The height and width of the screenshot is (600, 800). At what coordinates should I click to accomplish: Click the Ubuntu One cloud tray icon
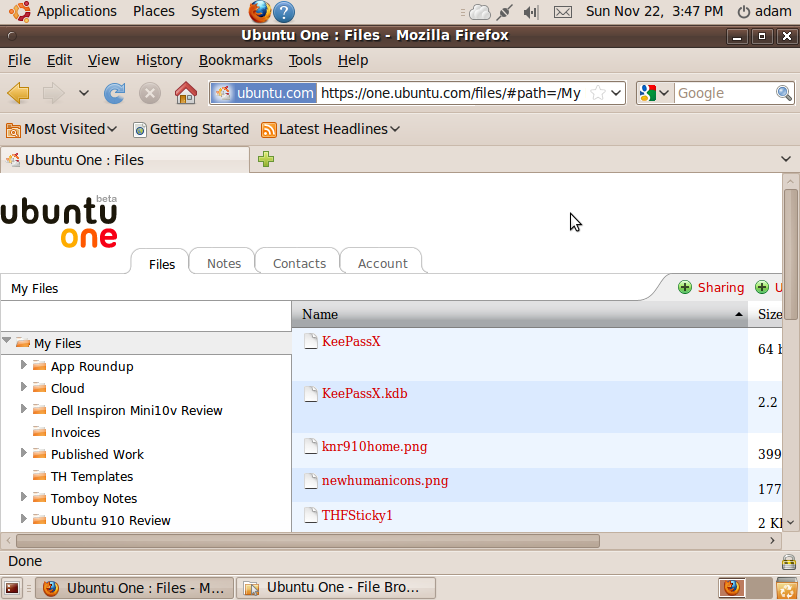point(479,12)
